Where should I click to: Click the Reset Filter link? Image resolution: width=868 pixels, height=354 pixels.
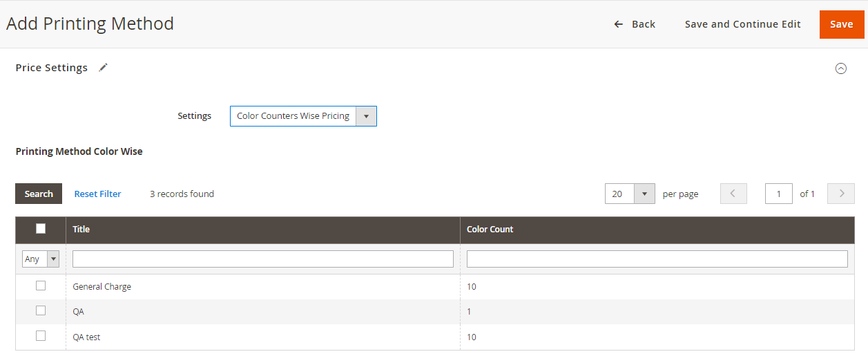coord(98,194)
